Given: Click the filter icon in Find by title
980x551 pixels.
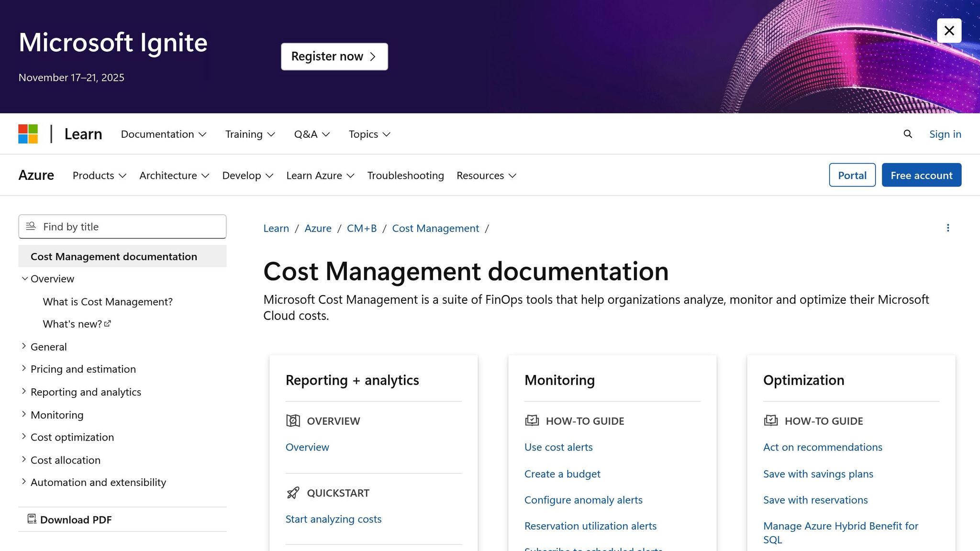Looking at the screenshot, I should click(x=31, y=226).
